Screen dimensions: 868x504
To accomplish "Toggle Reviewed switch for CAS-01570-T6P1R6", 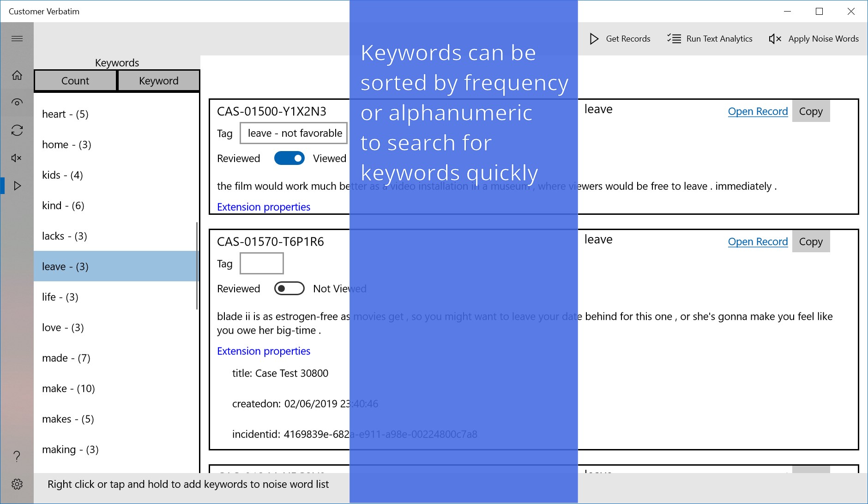I will click(x=289, y=288).
